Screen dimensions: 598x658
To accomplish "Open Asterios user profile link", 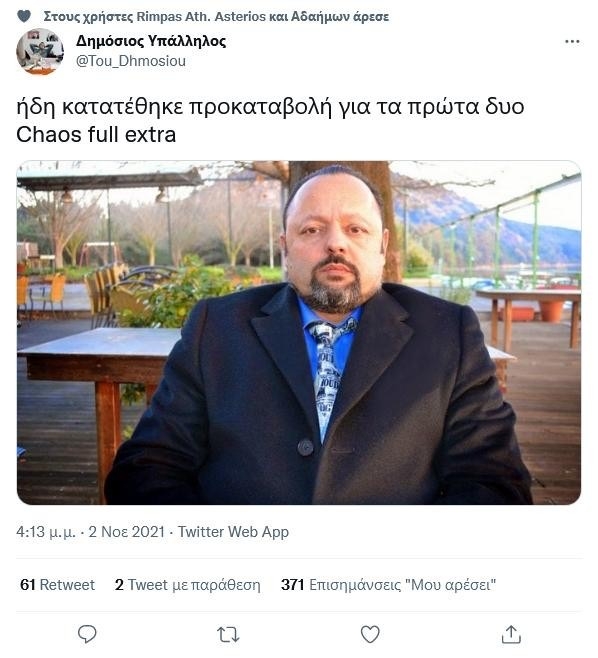I will click(x=240, y=16).
